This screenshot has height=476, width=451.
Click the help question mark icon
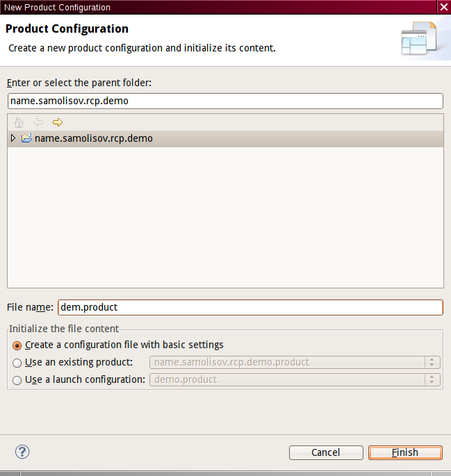click(22, 452)
